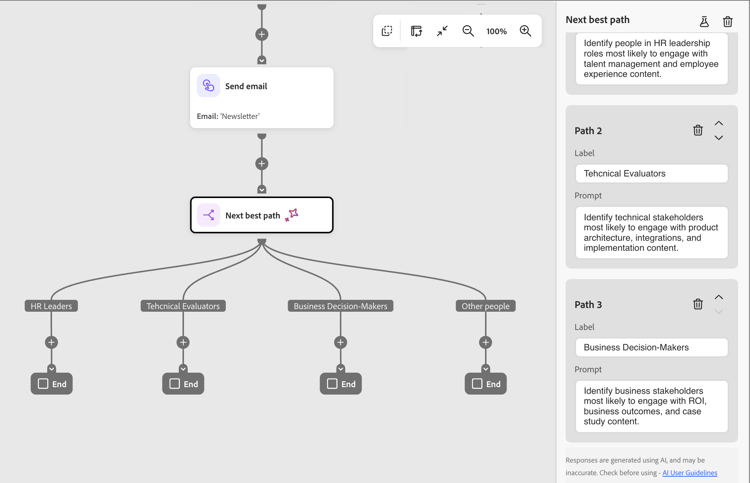Click the Path 3 prompt text area
750x483 pixels.
pyautogui.click(x=651, y=406)
